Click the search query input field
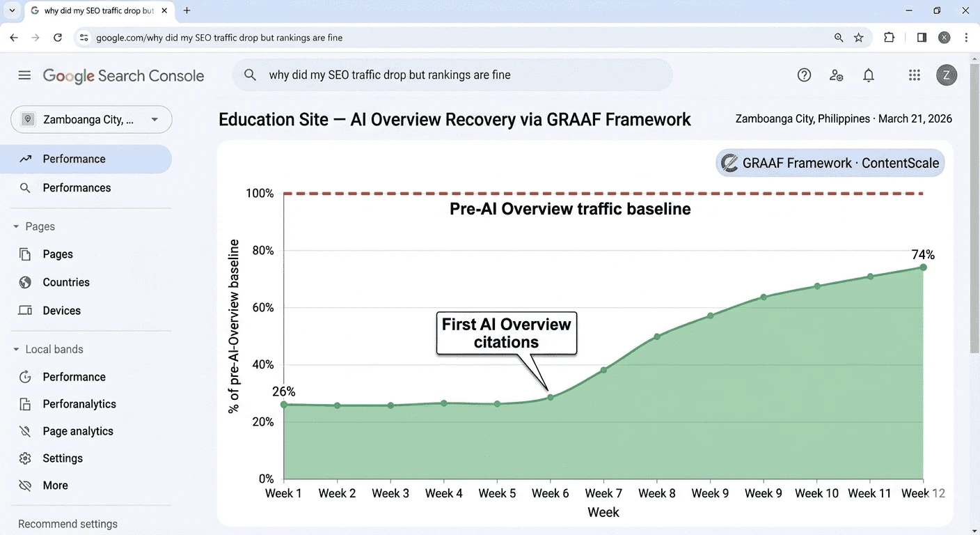The image size is (980, 535). click(x=452, y=74)
